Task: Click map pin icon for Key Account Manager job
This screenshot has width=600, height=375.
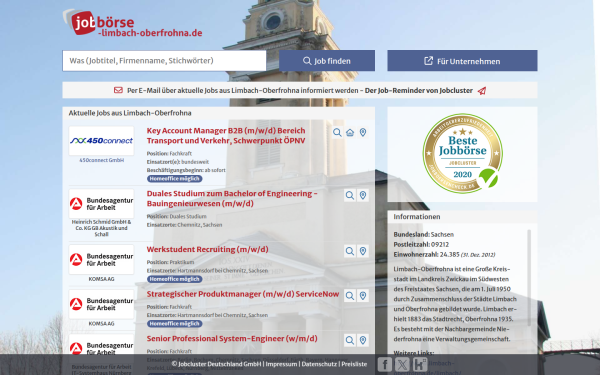Action: tap(363, 132)
